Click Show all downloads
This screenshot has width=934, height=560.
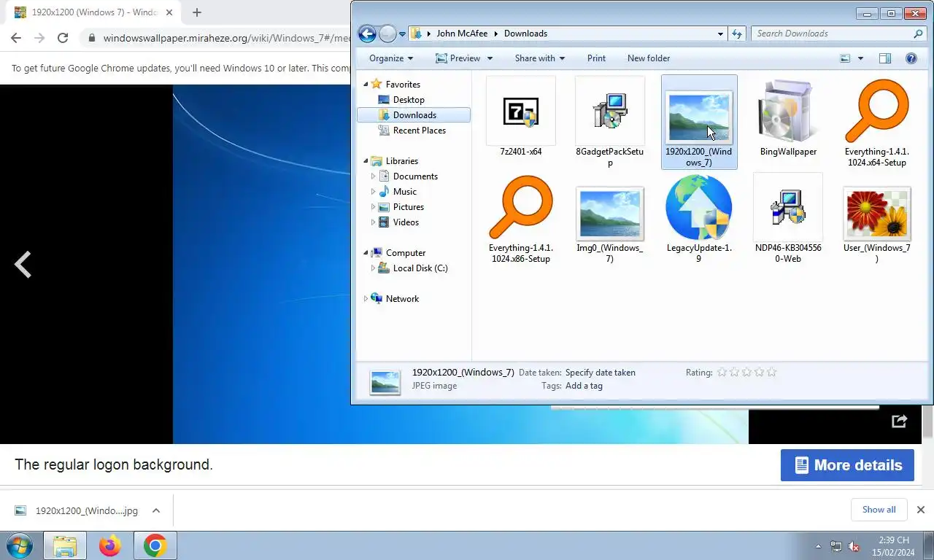click(879, 510)
